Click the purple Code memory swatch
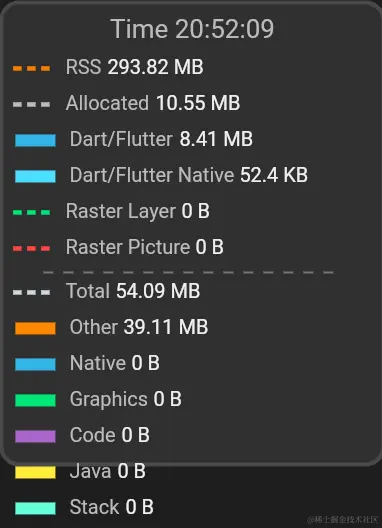The width and height of the screenshot is (382, 528). tap(35, 436)
